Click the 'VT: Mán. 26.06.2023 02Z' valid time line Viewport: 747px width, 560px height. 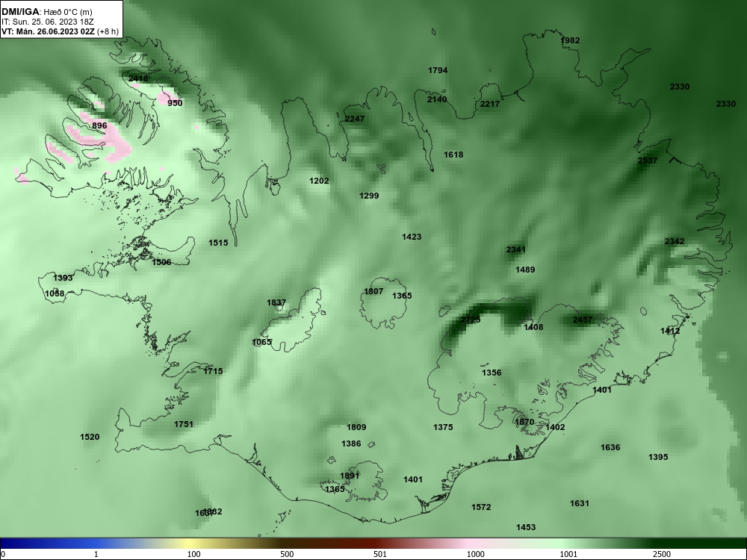point(48,31)
